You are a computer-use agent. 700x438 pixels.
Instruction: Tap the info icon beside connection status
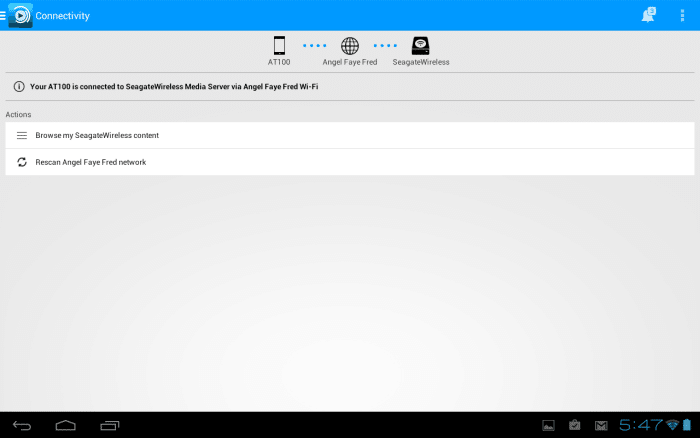coord(19,87)
